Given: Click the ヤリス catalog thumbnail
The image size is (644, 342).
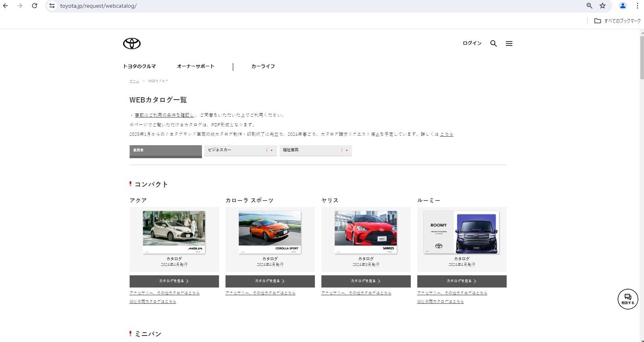Looking at the screenshot, I should (x=366, y=233).
